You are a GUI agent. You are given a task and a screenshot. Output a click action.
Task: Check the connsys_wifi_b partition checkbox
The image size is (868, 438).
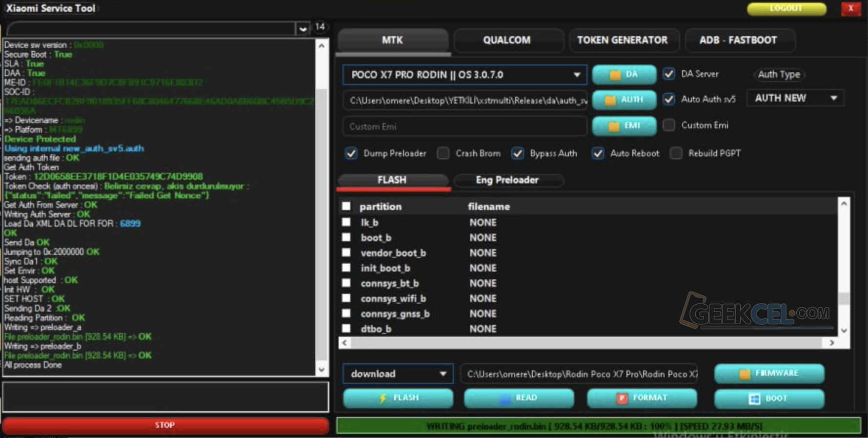click(x=346, y=298)
